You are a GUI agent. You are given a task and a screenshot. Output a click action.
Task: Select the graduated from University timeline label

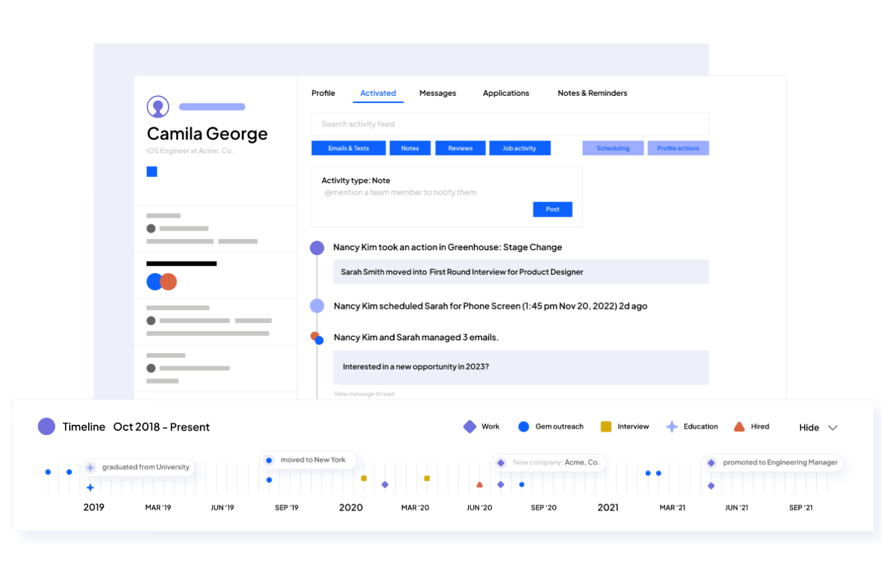[x=138, y=467]
